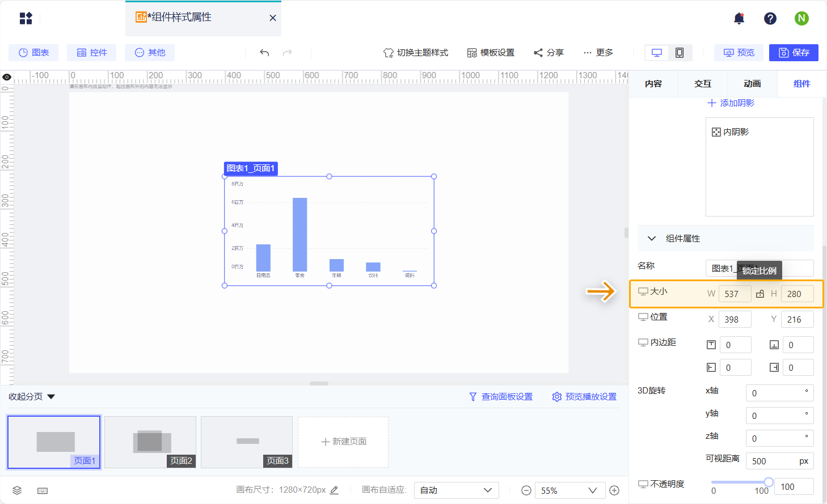
Task: Click the x轴 rotation input
Action: click(780, 393)
